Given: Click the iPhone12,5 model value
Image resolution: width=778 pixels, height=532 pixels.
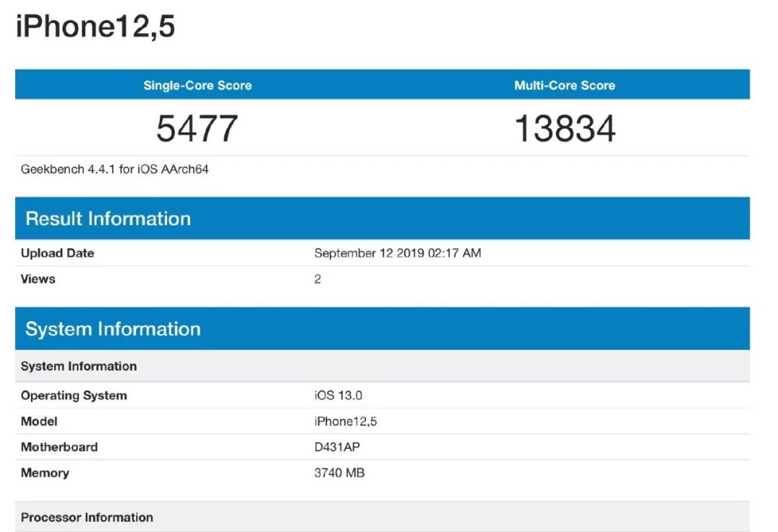Looking at the screenshot, I should (x=346, y=421).
